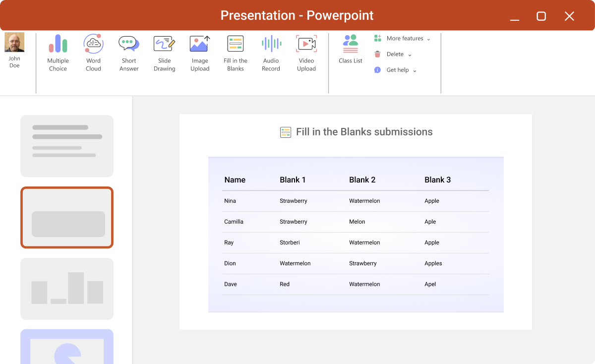Choose the Short Answer tool
Image resolution: width=595 pixels, height=364 pixels.
pos(129,53)
